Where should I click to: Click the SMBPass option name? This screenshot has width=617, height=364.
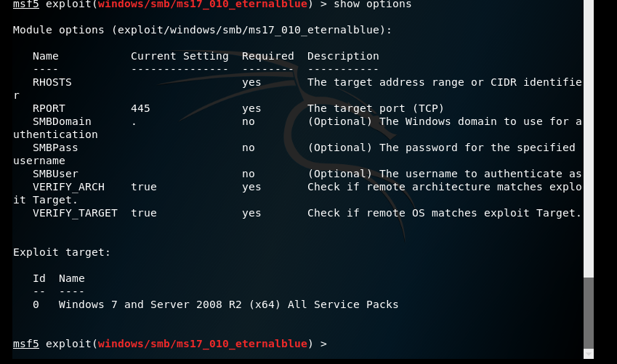(55, 147)
